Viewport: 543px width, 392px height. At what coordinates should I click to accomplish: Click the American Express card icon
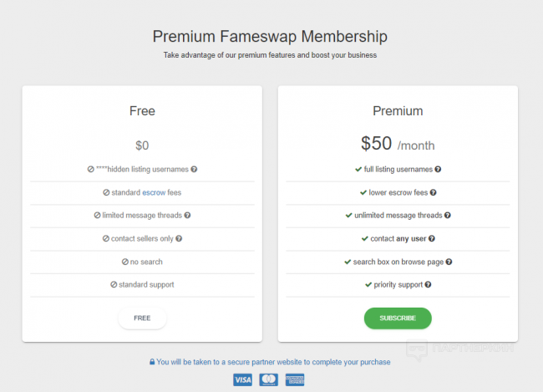click(x=295, y=380)
